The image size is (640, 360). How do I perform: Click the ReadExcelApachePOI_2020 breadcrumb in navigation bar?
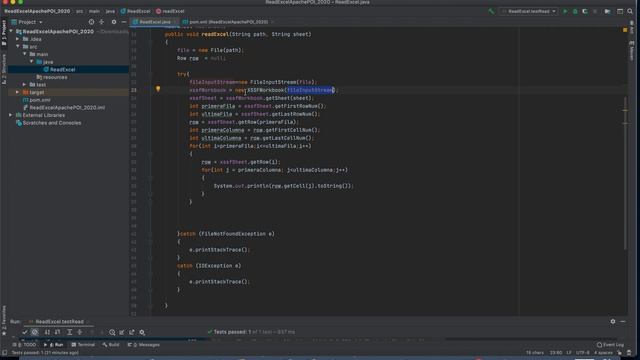point(37,11)
